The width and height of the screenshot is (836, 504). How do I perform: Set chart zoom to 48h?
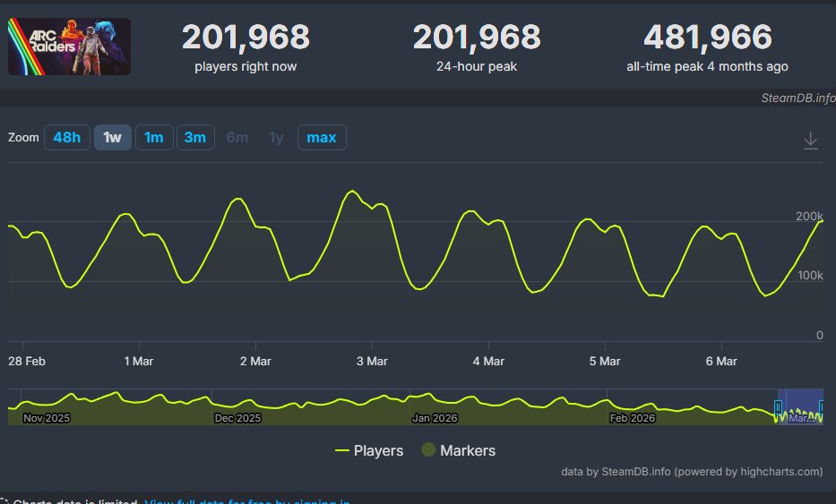[x=66, y=138]
